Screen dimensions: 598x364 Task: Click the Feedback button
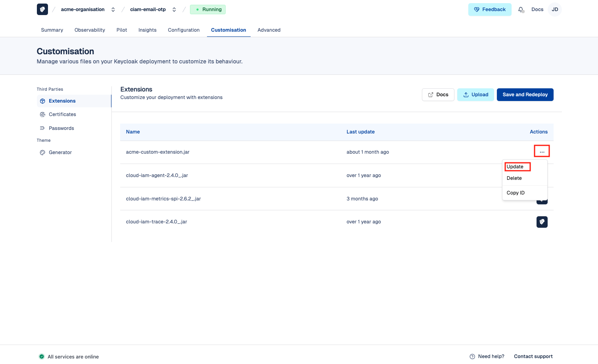(x=490, y=10)
